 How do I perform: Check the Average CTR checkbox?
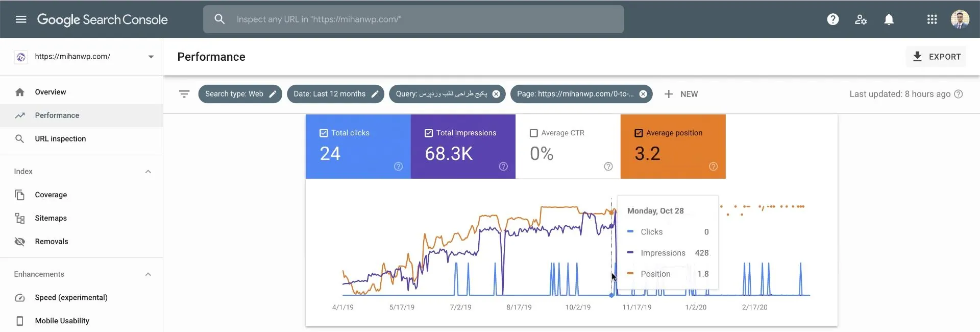[x=534, y=133]
